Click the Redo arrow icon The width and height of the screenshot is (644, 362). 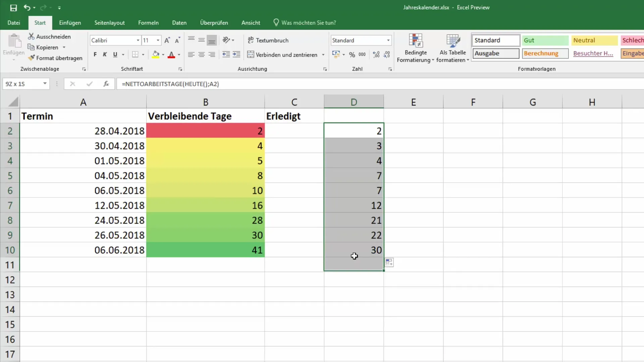click(43, 7)
